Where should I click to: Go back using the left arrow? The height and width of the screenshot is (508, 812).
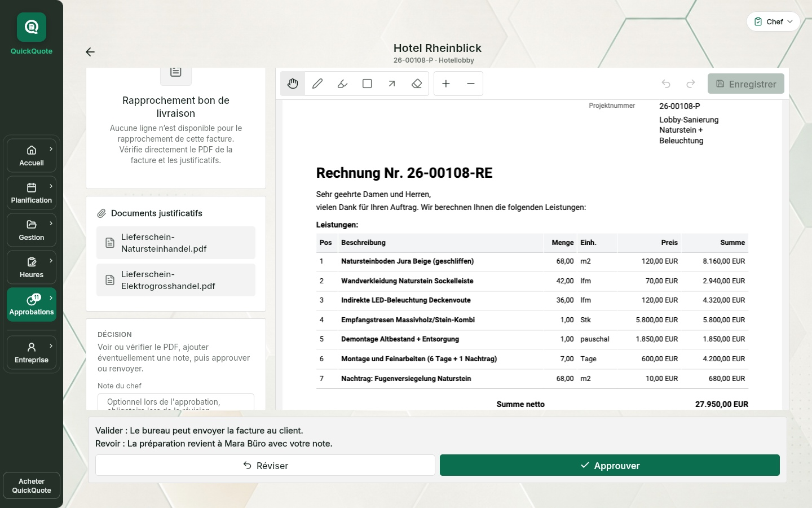(x=90, y=52)
